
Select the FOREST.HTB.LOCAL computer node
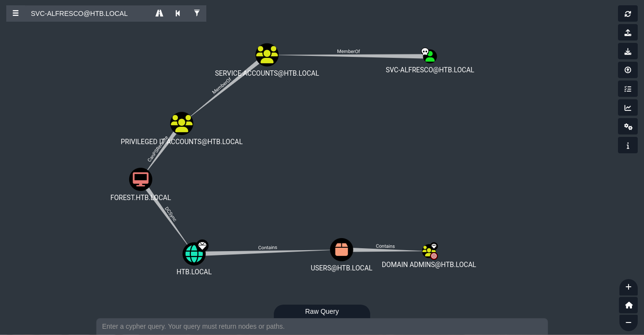tap(141, 179)
